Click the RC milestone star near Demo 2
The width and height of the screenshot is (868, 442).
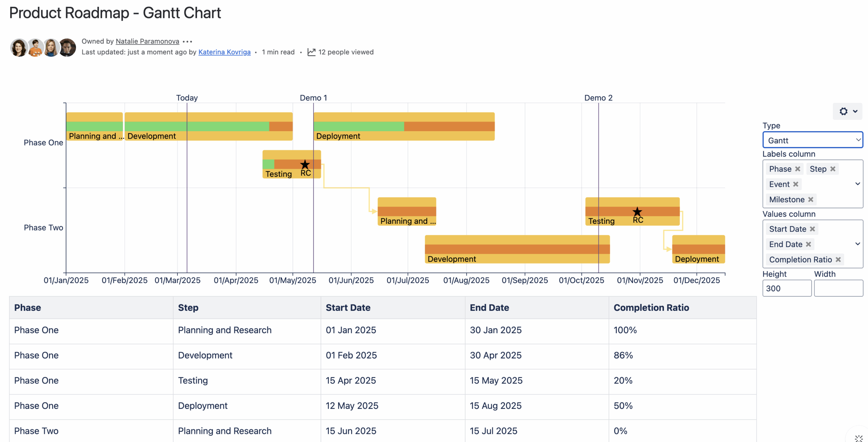pos(637,212)
